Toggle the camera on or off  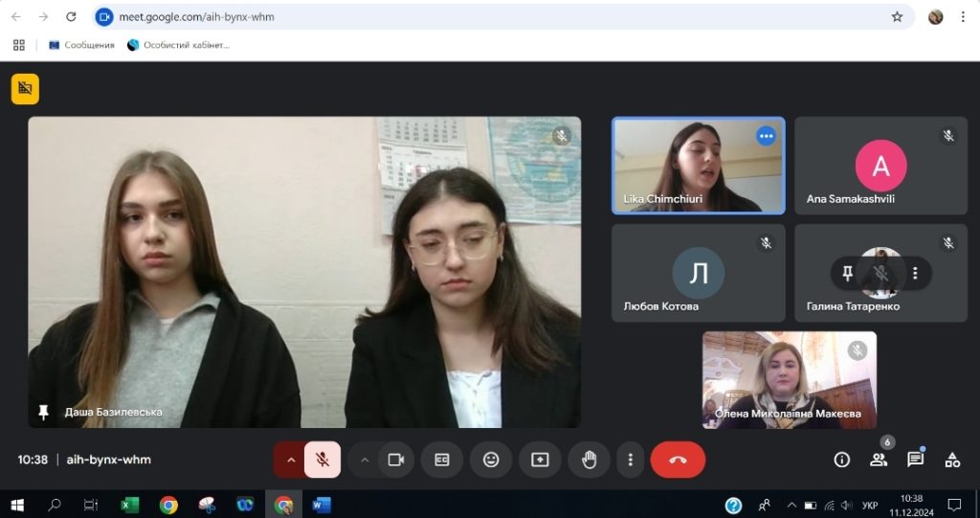[394, 460]
